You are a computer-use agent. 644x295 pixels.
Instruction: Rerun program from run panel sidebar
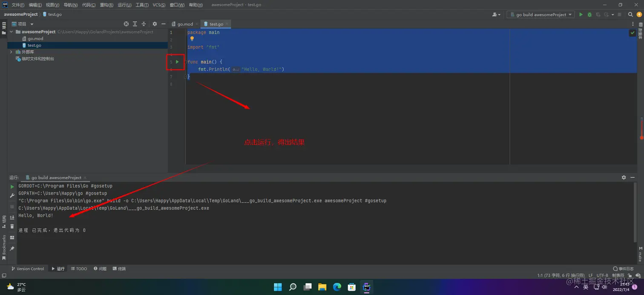12,187
